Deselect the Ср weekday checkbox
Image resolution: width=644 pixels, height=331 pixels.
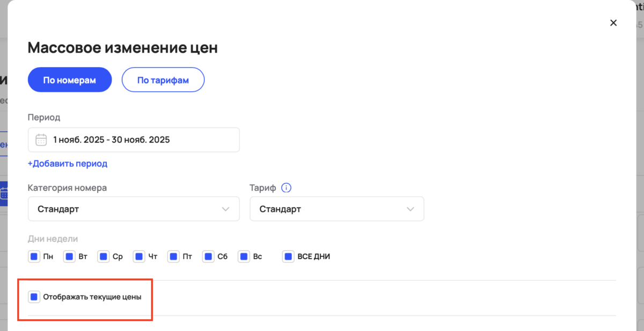(x=104, y=256)
